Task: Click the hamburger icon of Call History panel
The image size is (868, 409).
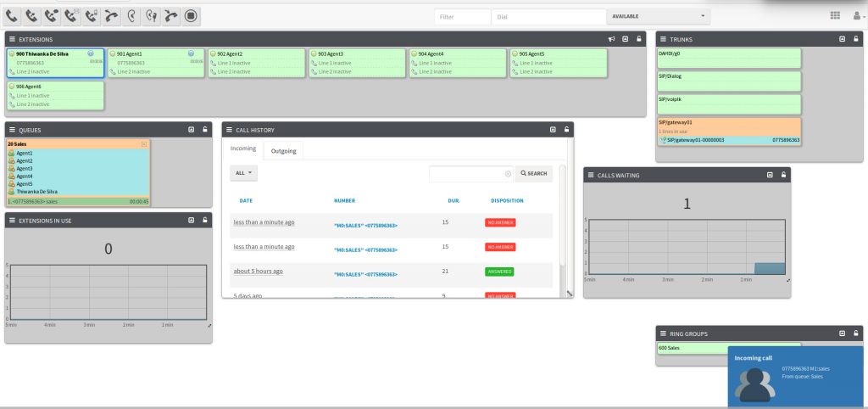Action: tap(229, 130)
